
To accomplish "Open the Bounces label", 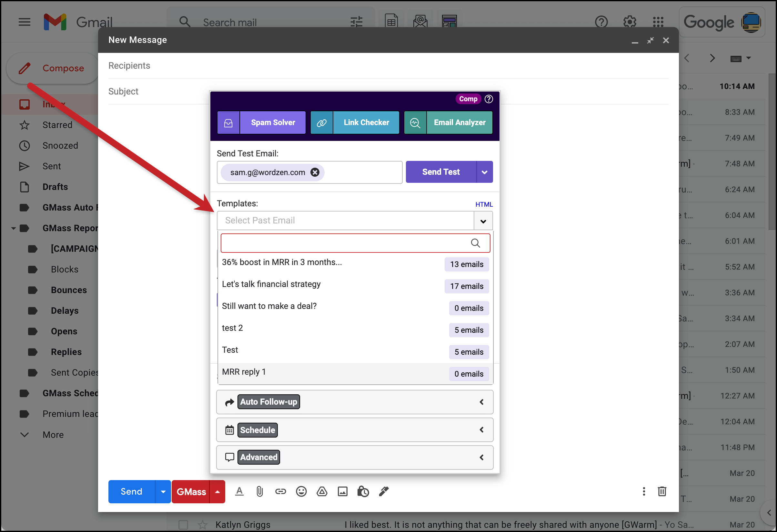I will coord(68,290).
